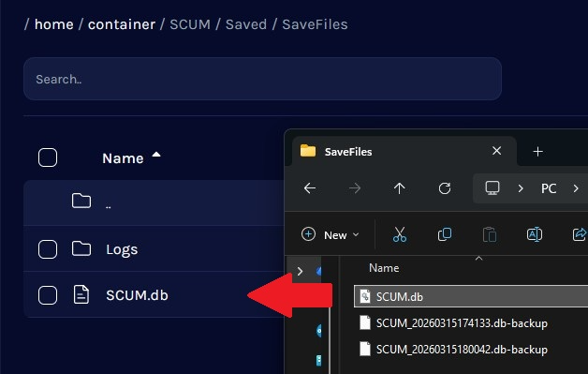Select SCUM_20260315180042.db-backup in Explorer

[x=462, y=350]
